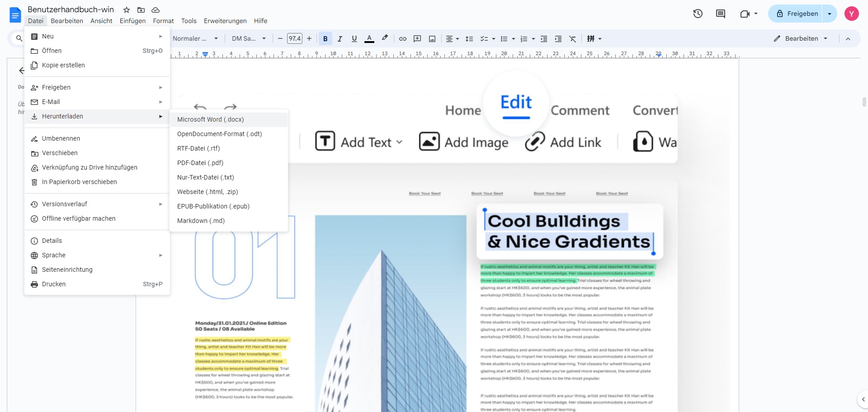868x412 pixels.
Task: Open Seiteneinrichtung from the menu
Action: pyautogui.click(x=97, y=270)
